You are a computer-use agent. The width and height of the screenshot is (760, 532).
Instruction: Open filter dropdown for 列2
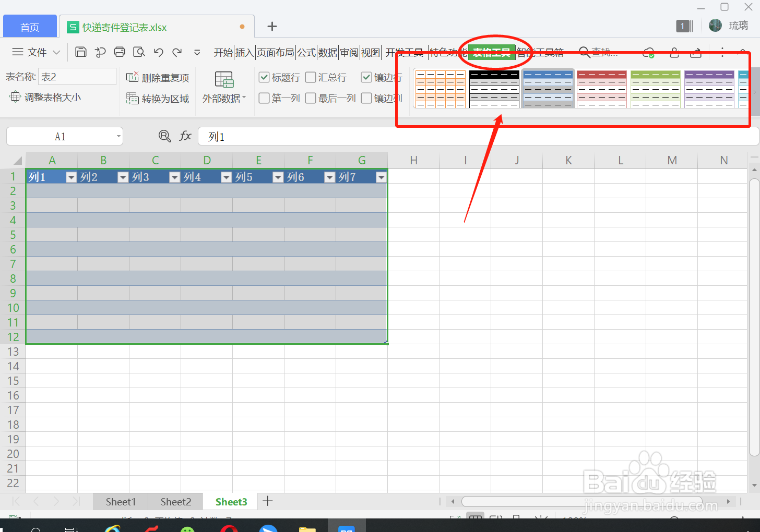(123, 177)
